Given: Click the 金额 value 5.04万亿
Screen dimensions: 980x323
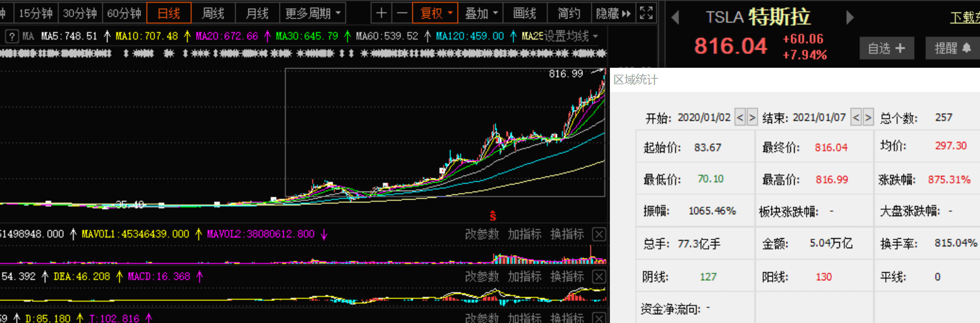Looking at the screenshot, I should 831,244.
